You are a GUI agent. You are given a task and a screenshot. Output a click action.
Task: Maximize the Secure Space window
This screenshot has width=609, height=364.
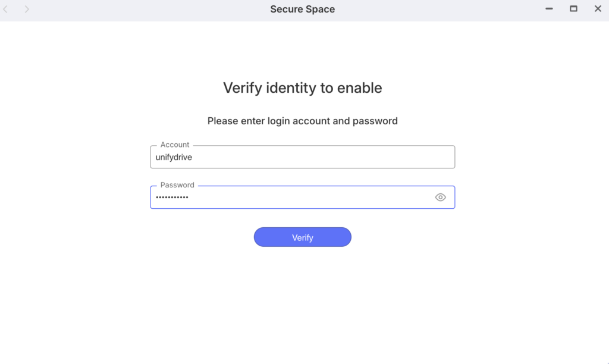pyautogui.click(x=573, y=9)
